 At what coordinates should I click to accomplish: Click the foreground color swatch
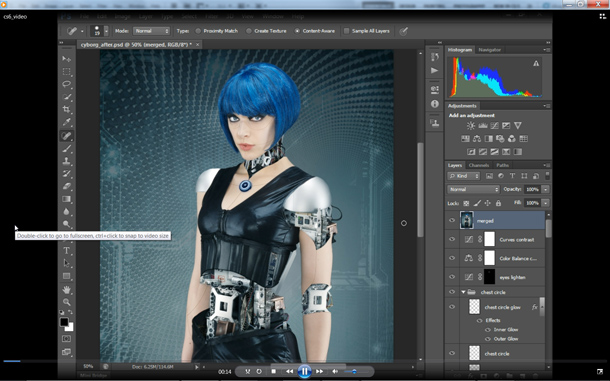(64, 322)
